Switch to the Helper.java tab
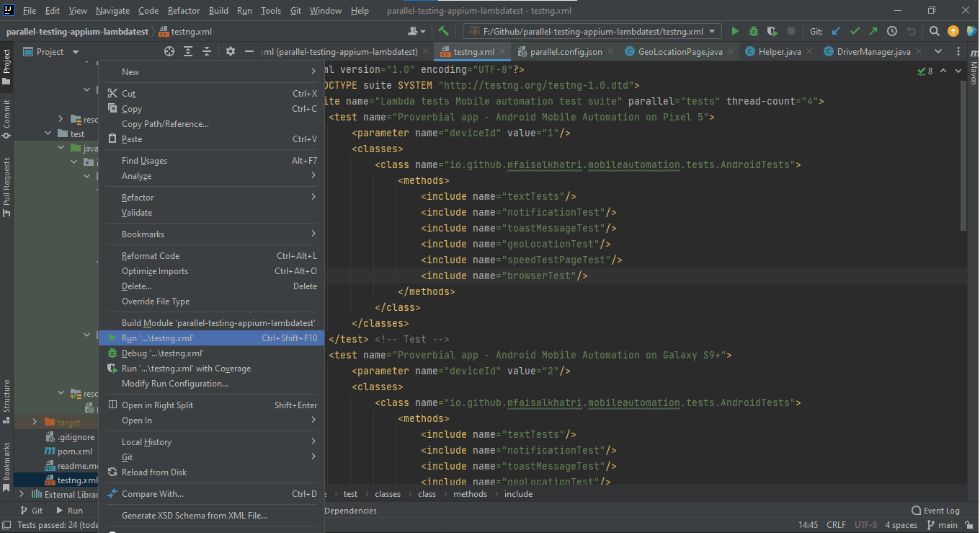 [780, 51]
